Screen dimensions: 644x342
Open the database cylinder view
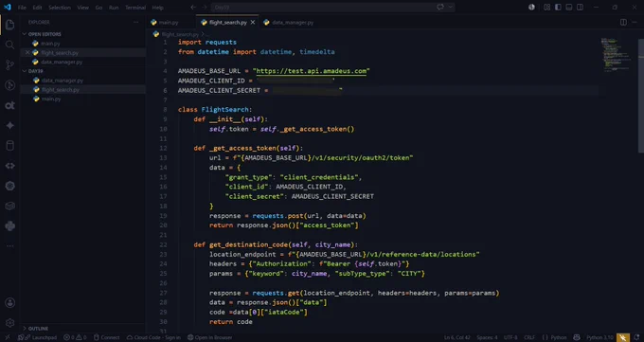coord(9,146)
